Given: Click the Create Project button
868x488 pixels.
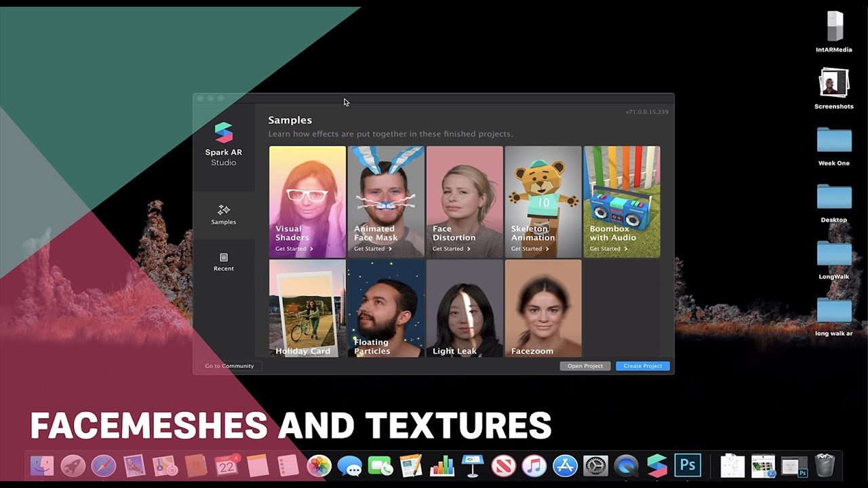Looking at the screenshot, I should 643,366.
